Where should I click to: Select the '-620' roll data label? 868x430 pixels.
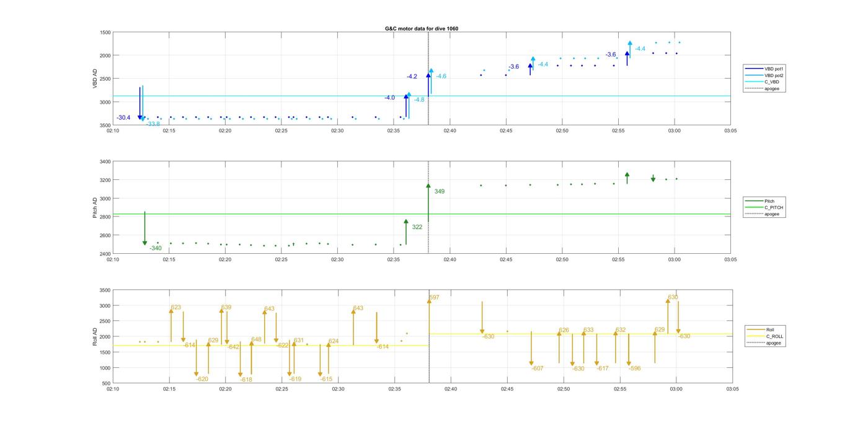202,379
